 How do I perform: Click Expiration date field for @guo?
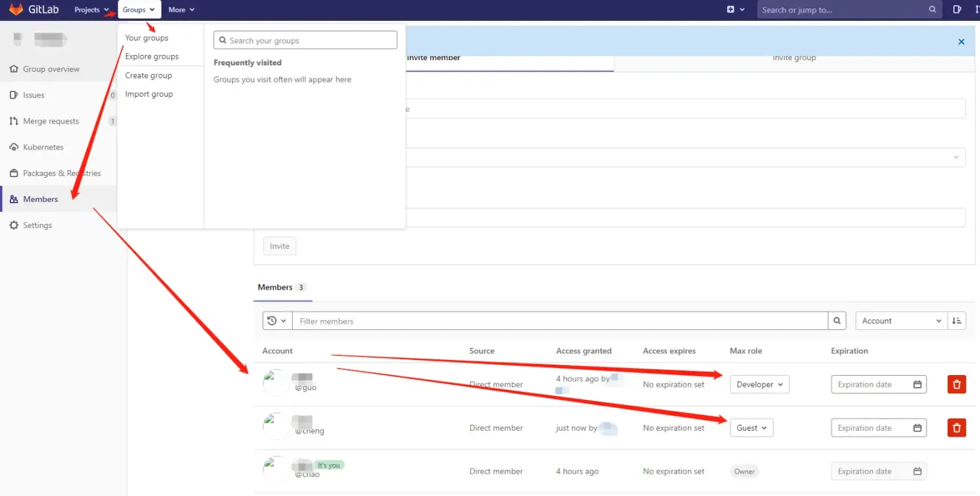[x=872, y=384]
